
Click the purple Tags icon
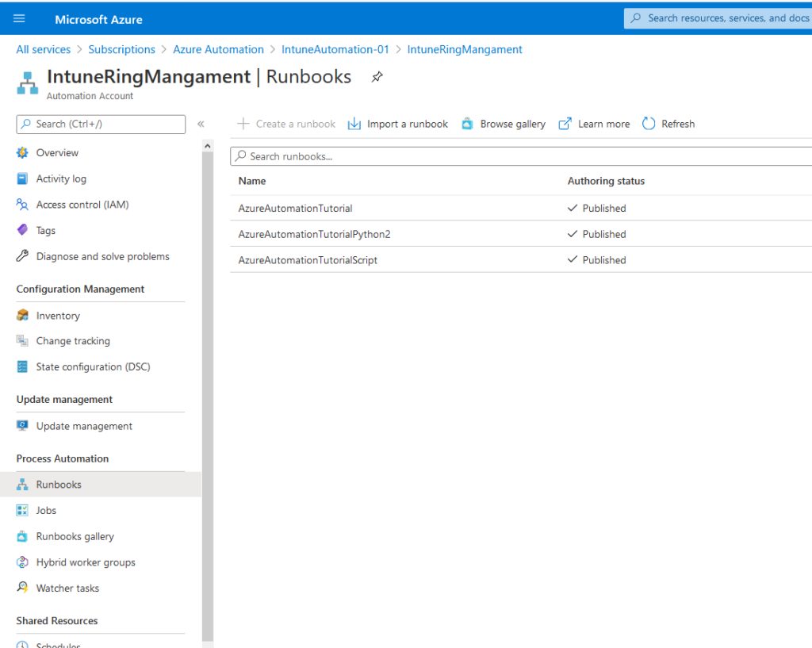22,230
